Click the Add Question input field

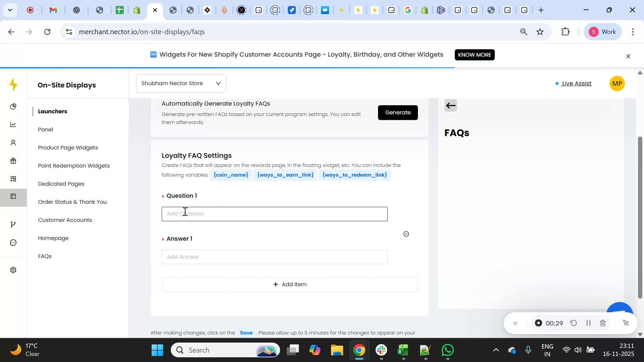(x=274, y=214)
